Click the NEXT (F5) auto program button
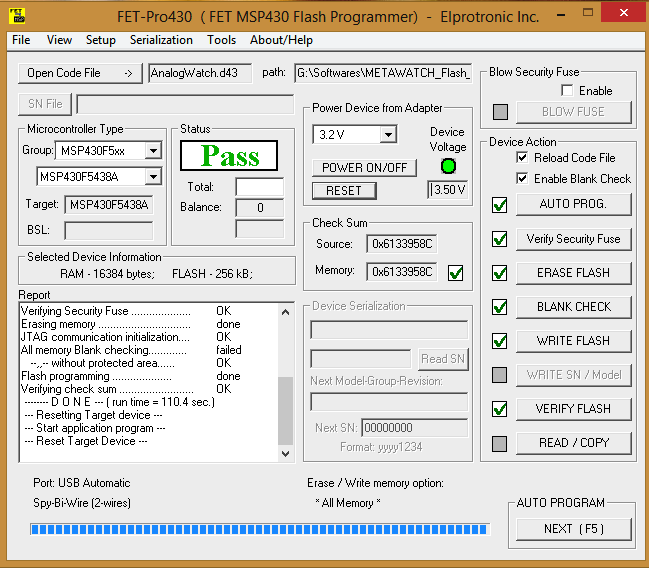649x568 pixels. (x=574, y=529)
